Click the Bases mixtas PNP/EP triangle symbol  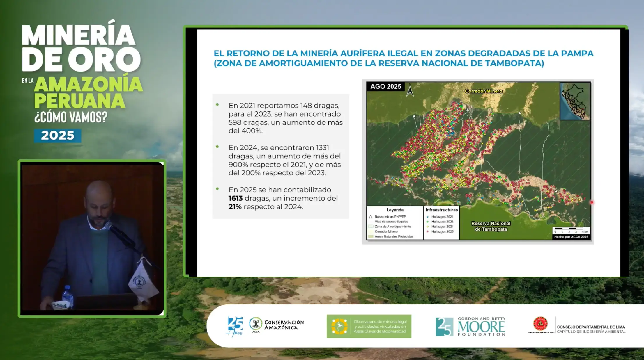tap(371, 217)
